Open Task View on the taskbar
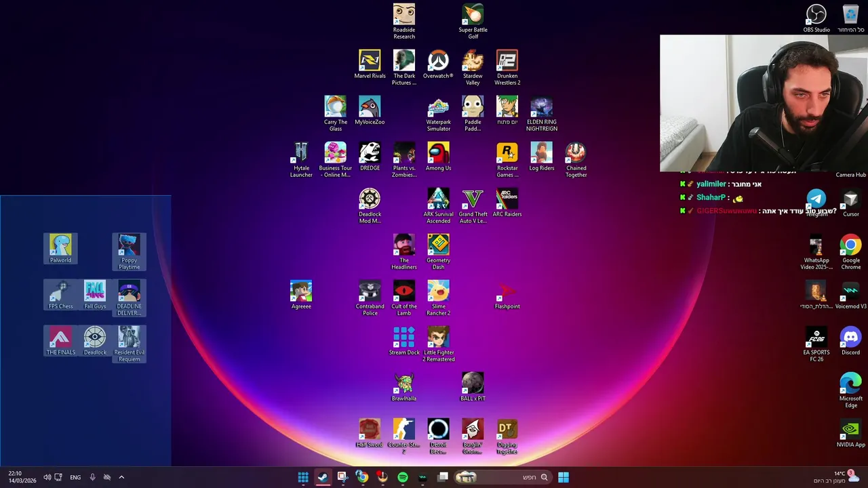Screen dimensions: 868x488 click(443, 477)
